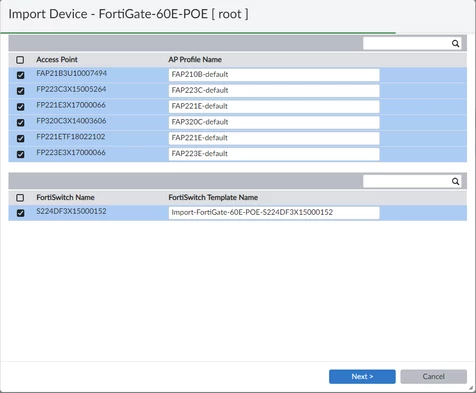The image size is (476, 393).
Task: Click the FortiSwitch Template Name column header
Action: click(x=213, y=198)
